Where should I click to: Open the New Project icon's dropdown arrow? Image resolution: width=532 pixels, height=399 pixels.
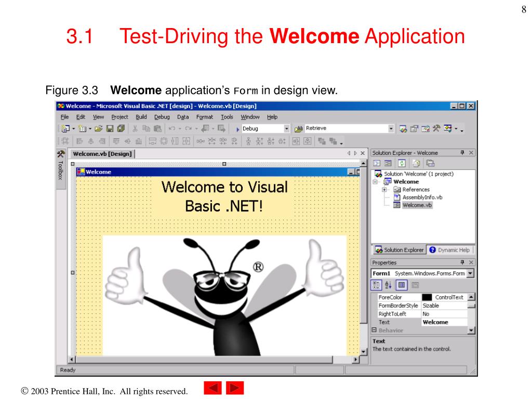coord(73,129)
